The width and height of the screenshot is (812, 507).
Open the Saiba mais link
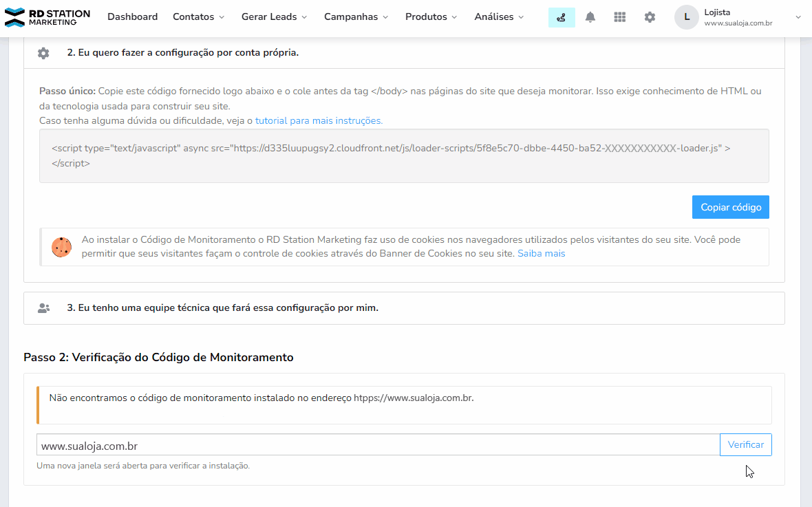tap(541, 254)
